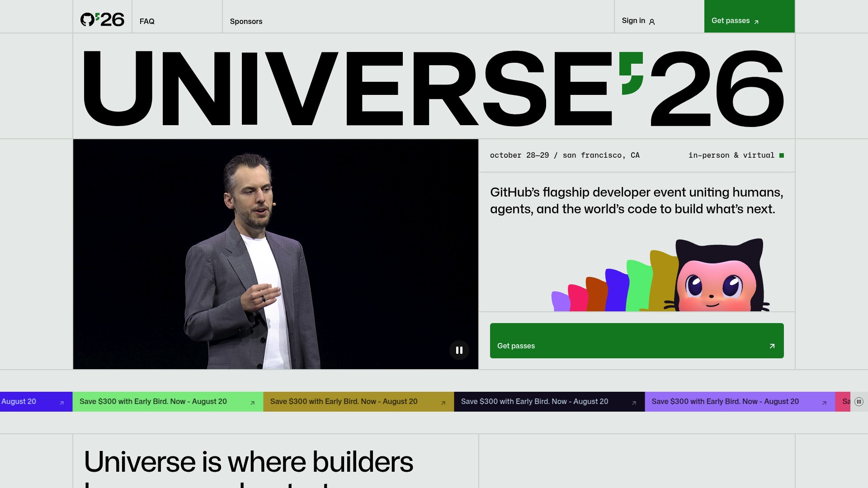The height and width of the screenshot is (488, 868).
Task: Click the green Early Bird banner
Action: click(168, 402)
